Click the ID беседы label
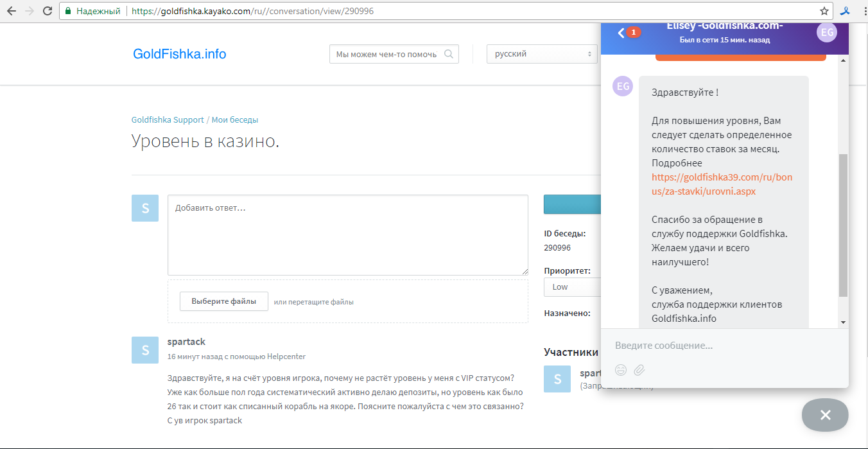 (565, 234)
